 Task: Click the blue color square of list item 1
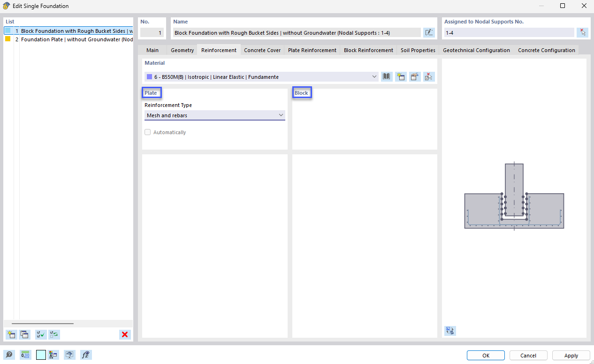click(8, 30)
